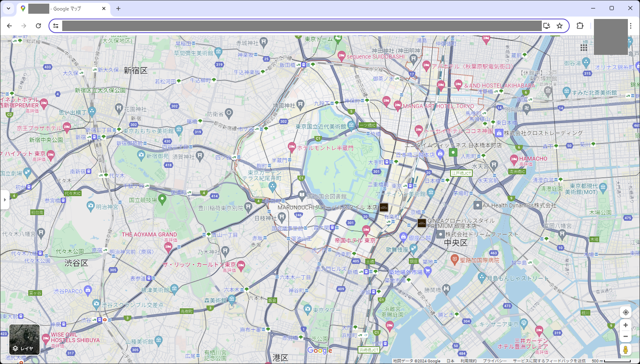Click the 500 m map scale bar
This screenshot has width=640, height=364.
point(611,361)
